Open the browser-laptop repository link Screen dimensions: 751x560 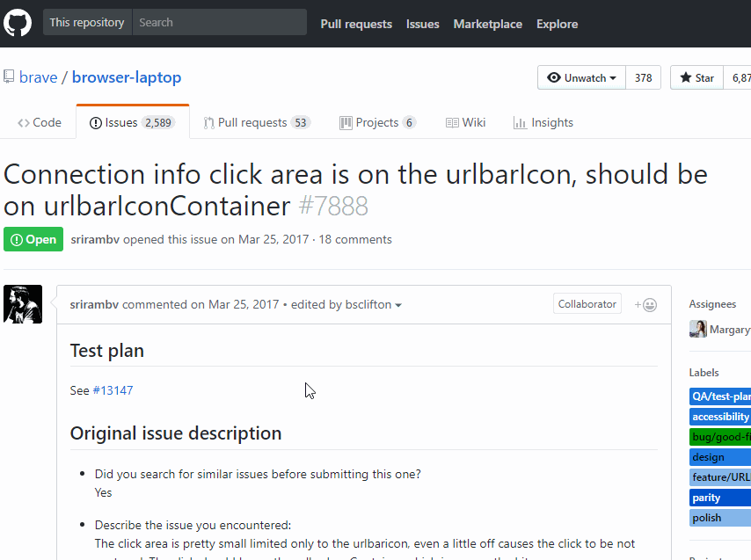127,77
